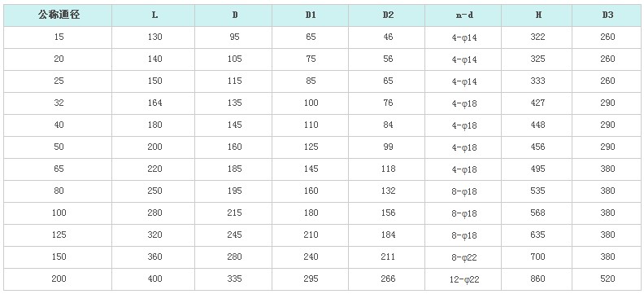This screenshot has width=644, height=294.
Task: Select the L column header
Action: (x=154, y=15)
